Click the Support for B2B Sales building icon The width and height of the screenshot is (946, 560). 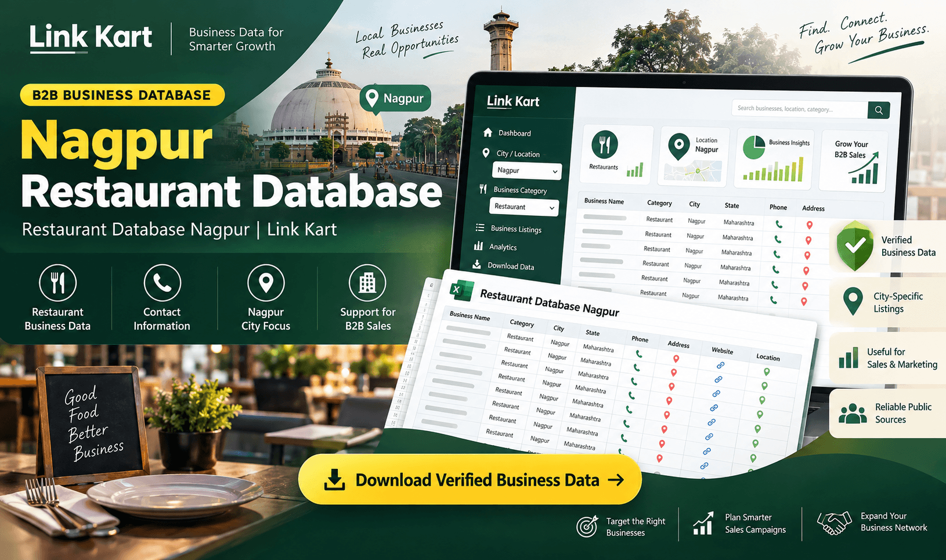click(367, 283)
